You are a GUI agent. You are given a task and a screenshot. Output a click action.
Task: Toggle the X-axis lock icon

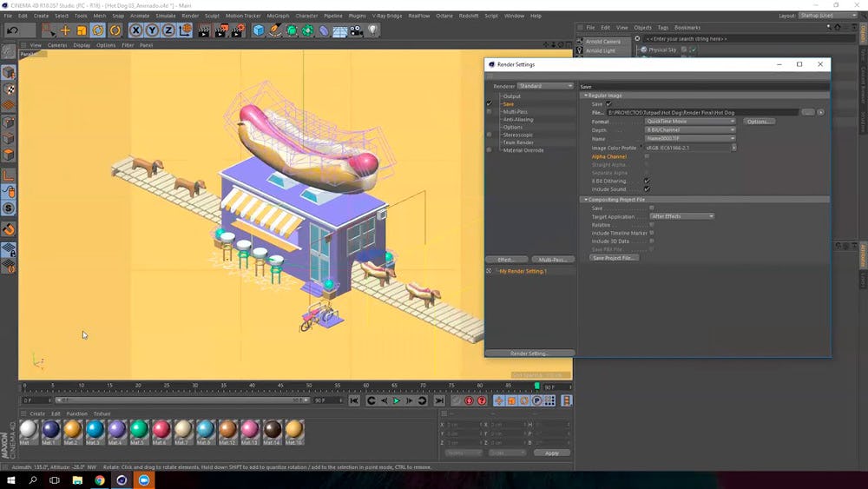(x=138, y=30)
